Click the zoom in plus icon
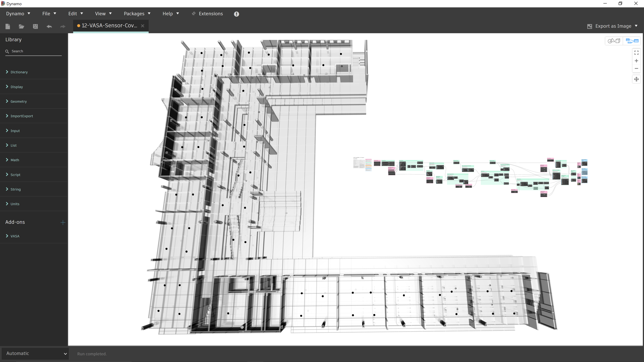Viewport: 644px width, 362px height. click(x=636, y=61)
